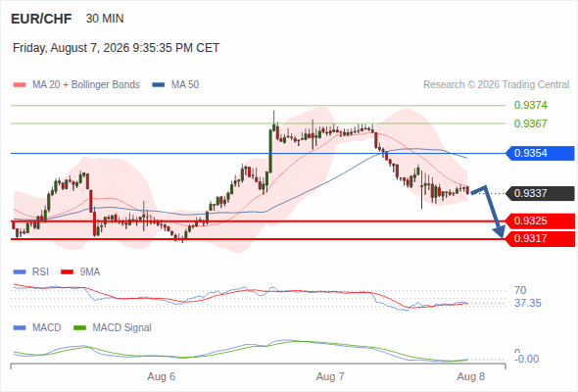
Task: Click the MACD legend label
Action: tap(46, 327)
